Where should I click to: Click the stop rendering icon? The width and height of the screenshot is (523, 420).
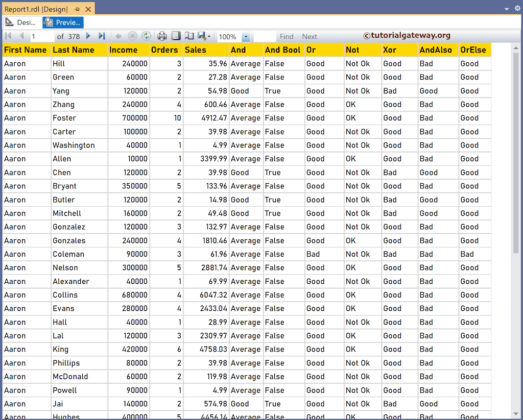coord(132,36)
